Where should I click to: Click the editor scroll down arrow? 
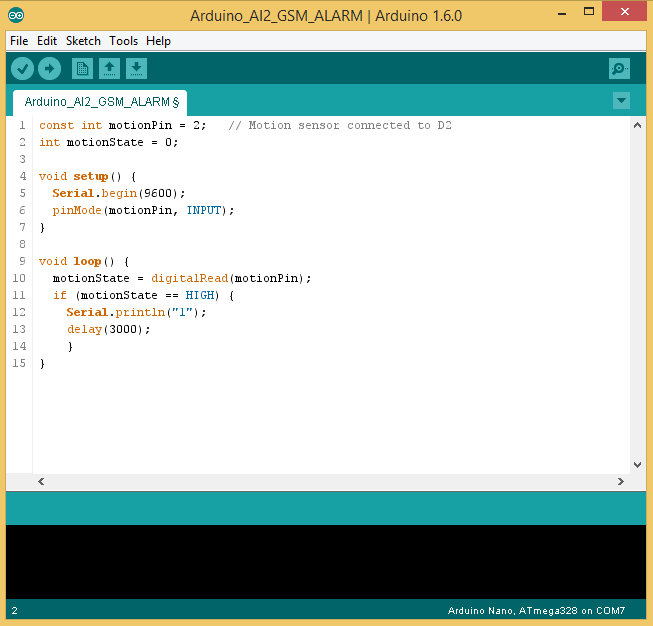pyautogui.click(x=637, y=465)
